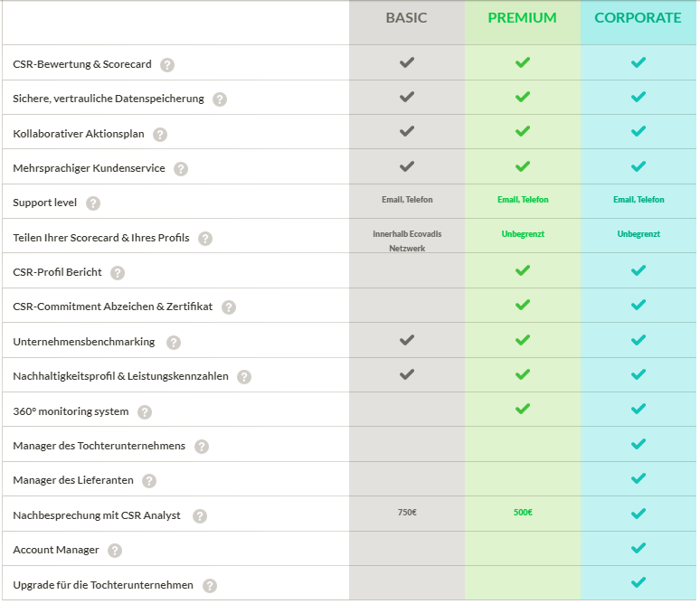The image size is (700, 604).
Task: Click help icon next to CSR-Bewertung & Scorecard
Action: 167,65
